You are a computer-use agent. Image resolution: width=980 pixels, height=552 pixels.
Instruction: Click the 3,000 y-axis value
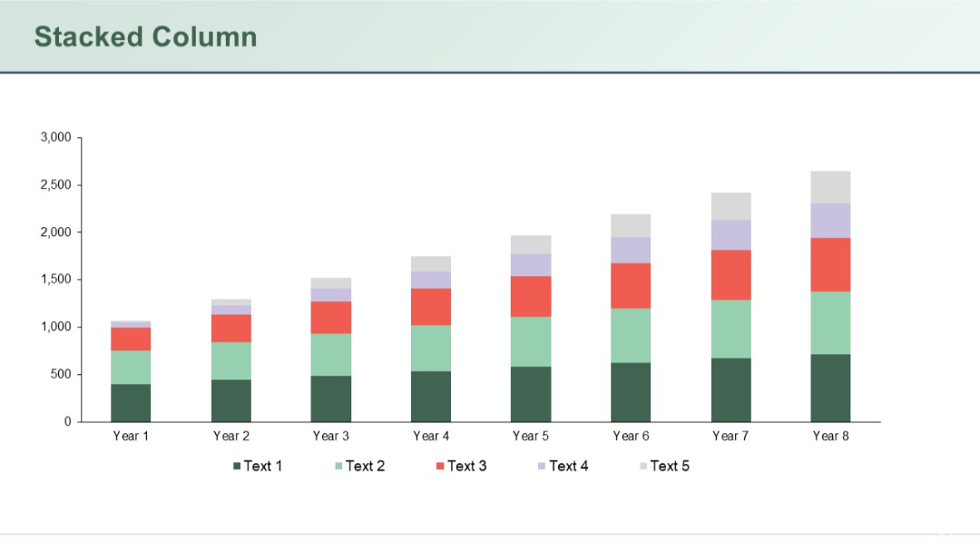point(56,137)
